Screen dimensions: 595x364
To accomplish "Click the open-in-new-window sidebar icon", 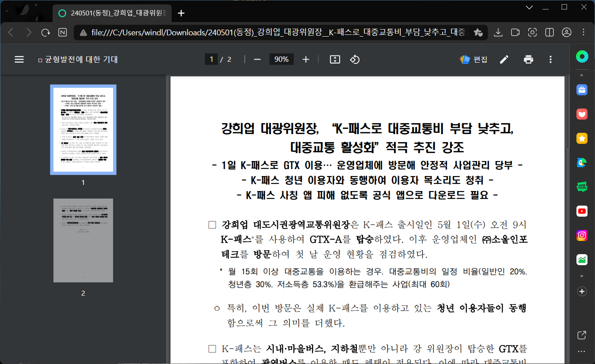I will pyautogui.click(x=582, y=335).
